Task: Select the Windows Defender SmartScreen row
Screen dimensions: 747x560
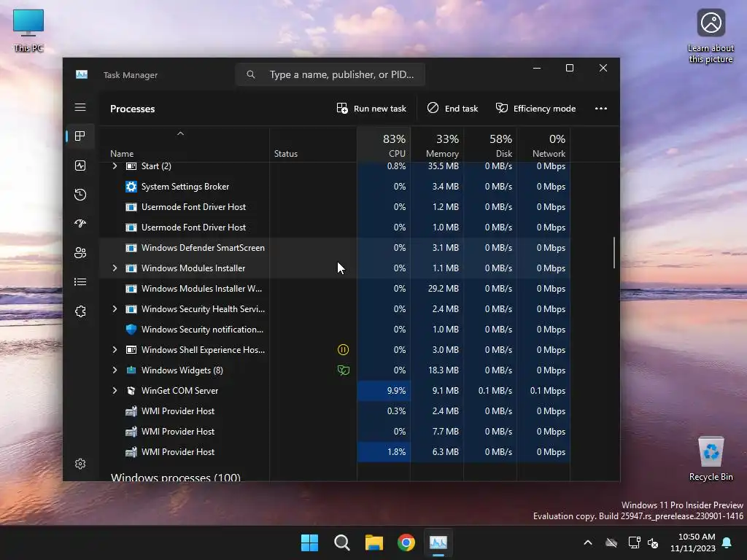Action: tap(334, 248)
